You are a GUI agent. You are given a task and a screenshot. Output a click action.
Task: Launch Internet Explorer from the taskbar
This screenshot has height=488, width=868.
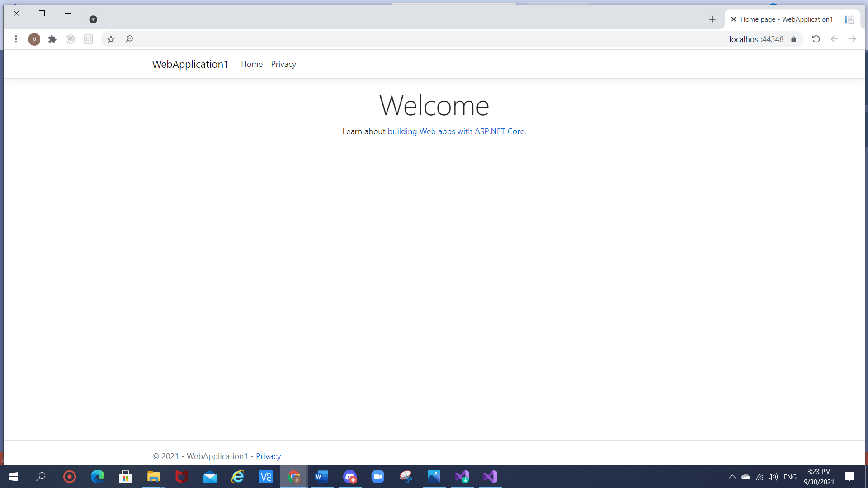tap(238, 477)
